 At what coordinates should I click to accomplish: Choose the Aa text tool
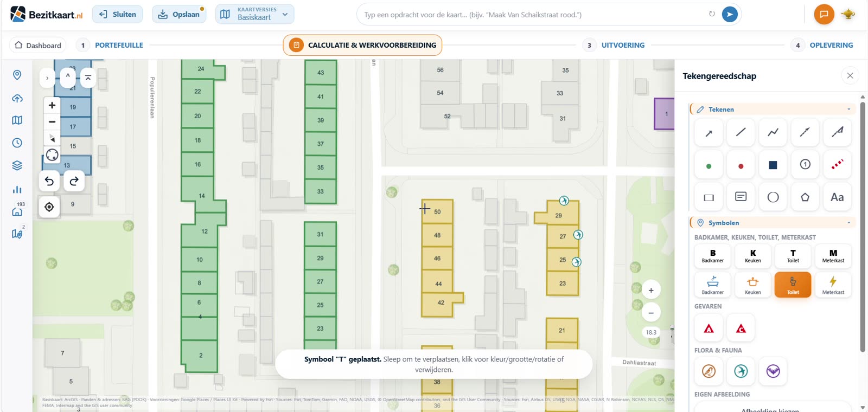pos(837,197)
